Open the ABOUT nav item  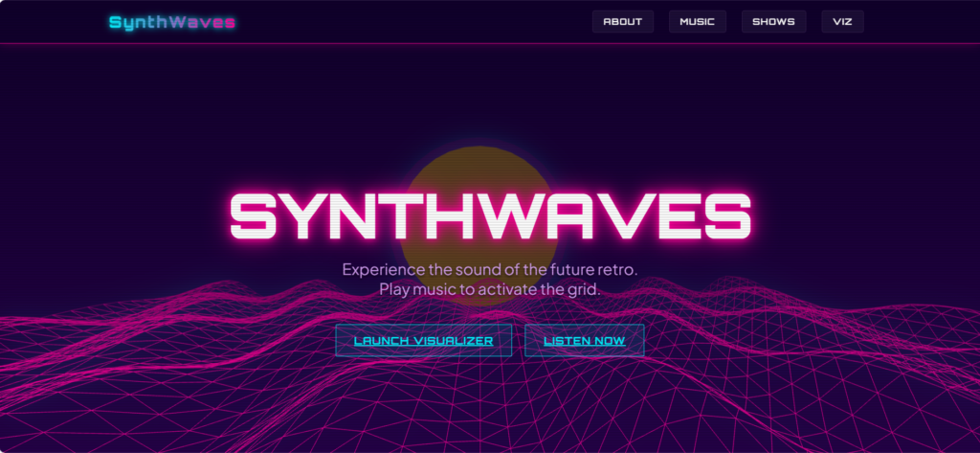[x=622, y=21]
